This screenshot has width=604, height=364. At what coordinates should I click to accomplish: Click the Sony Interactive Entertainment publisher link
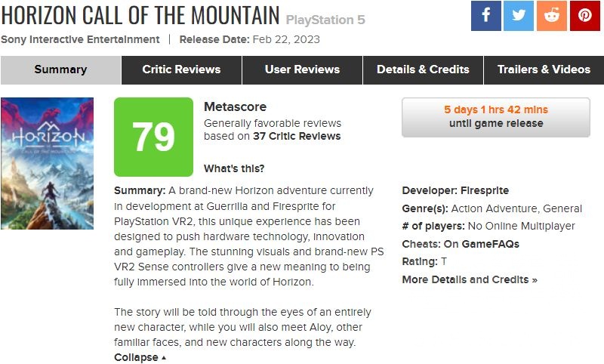tap(80, 39)
